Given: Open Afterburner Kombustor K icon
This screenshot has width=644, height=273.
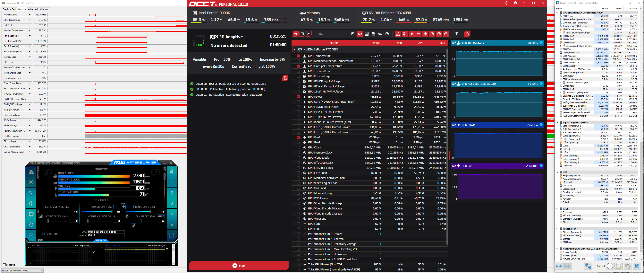Looking at the screenshot, I should point(31,182).
